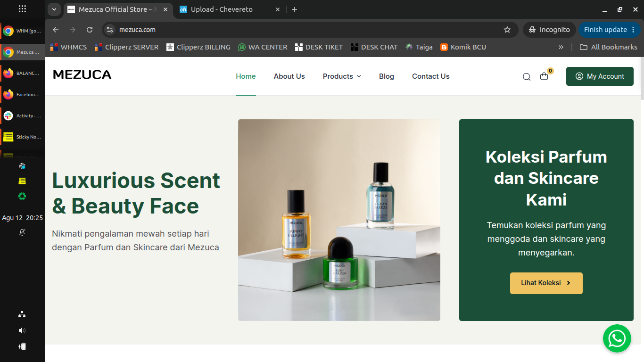644x362 pixels.
Task: Close the Upload - Chevereto tab
Action: tap(278, 9)
